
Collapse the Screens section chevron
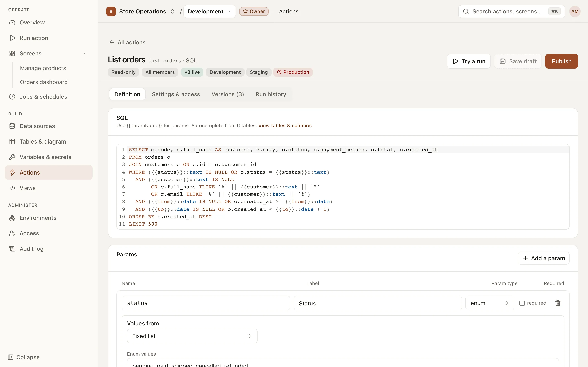click(x=85, y=53)
